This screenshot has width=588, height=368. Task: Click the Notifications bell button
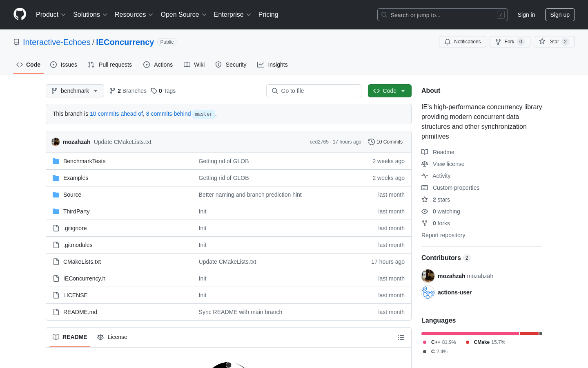tap(463, 42)
